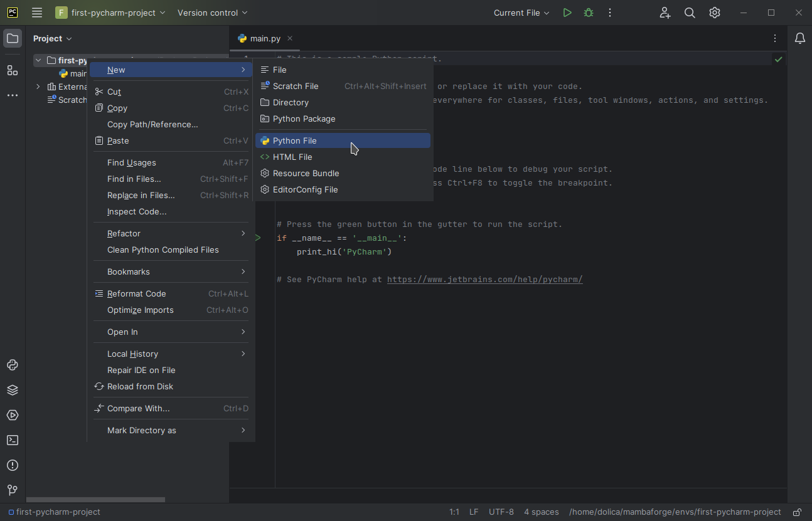Screen dimensions: 812x521
Task: Open Problems tool window icon
Action: tap(13, 465)
